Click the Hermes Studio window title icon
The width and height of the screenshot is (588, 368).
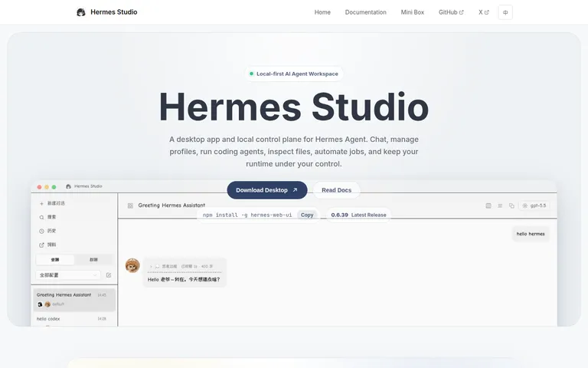(x=68, y=186)
